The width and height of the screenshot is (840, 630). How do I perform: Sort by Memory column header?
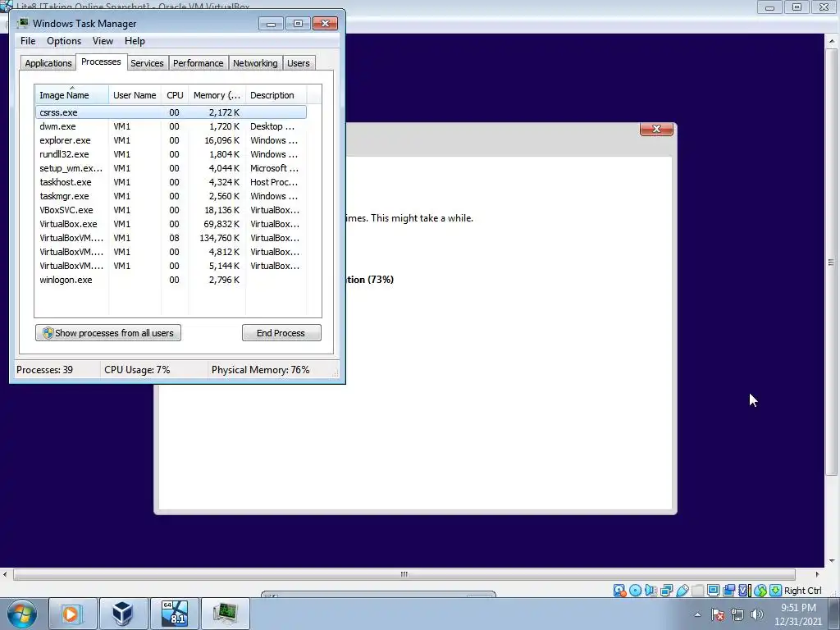217,95
